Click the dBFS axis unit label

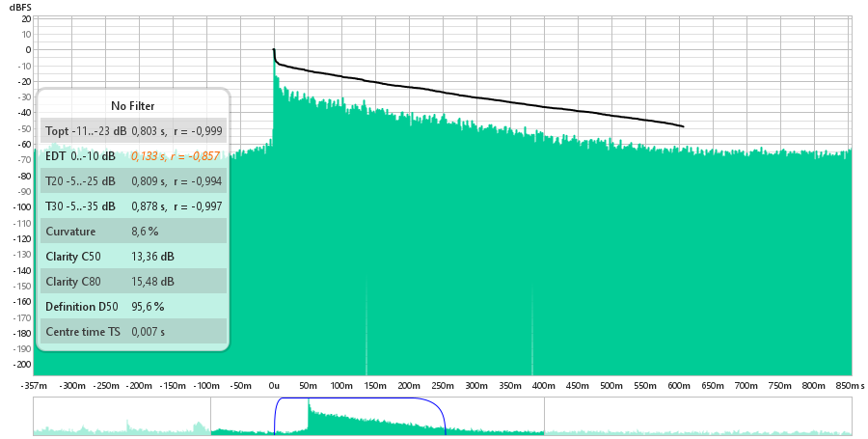click(x=21, y=7)
